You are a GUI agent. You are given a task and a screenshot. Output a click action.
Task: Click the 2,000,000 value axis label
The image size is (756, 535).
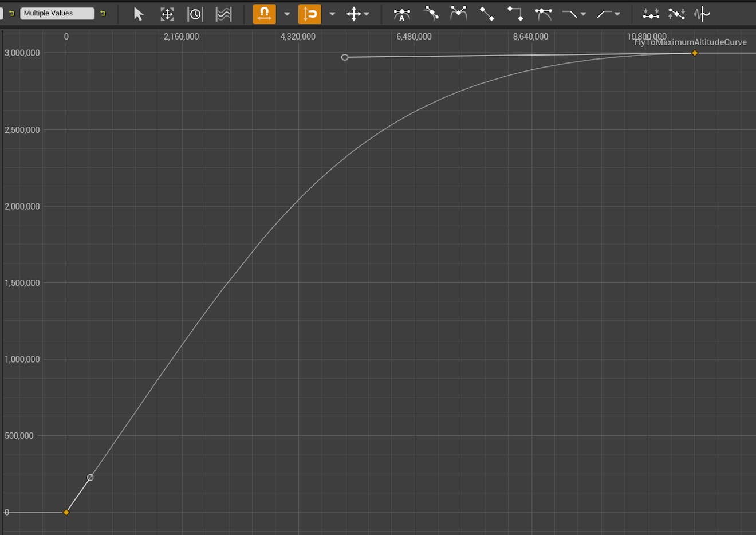click(x=22, y=206)
